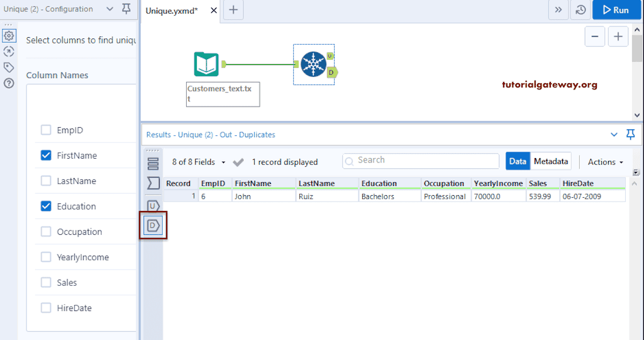
Task: Switch to Metadata view
Action: point(551,162)
